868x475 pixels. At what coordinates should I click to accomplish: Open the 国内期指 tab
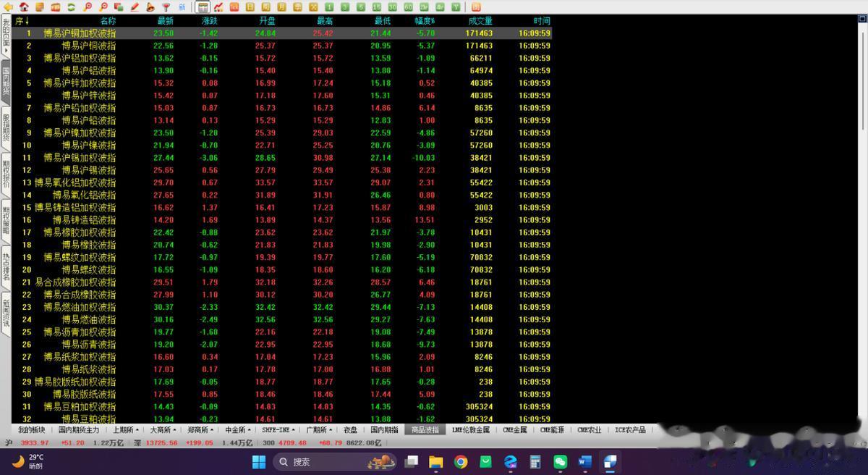(x=383, y=429)
